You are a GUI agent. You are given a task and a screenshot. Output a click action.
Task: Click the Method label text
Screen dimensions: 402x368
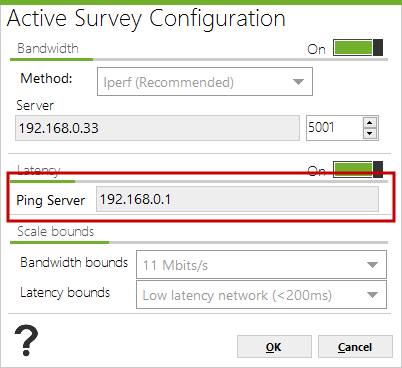point(46,79)
